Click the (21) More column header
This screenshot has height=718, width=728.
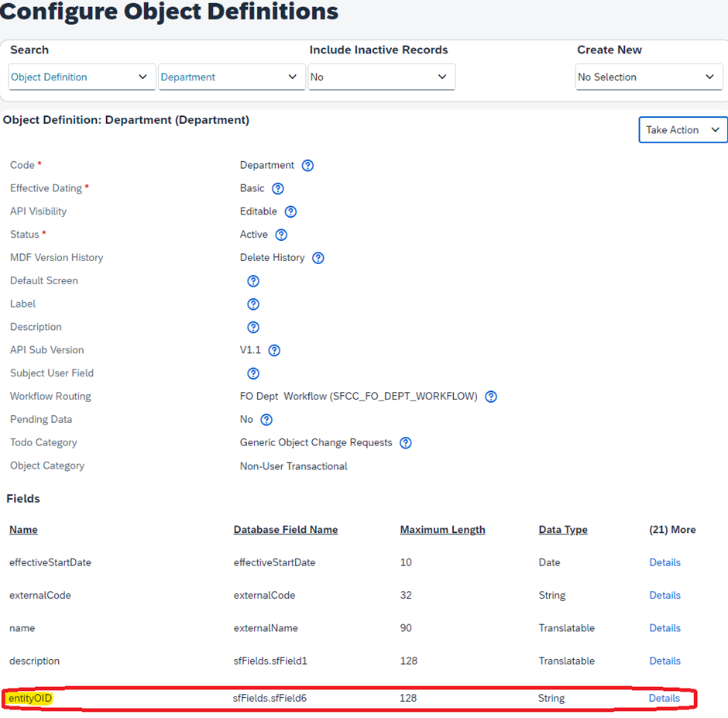pyautogui.click(x=672, y=530)
